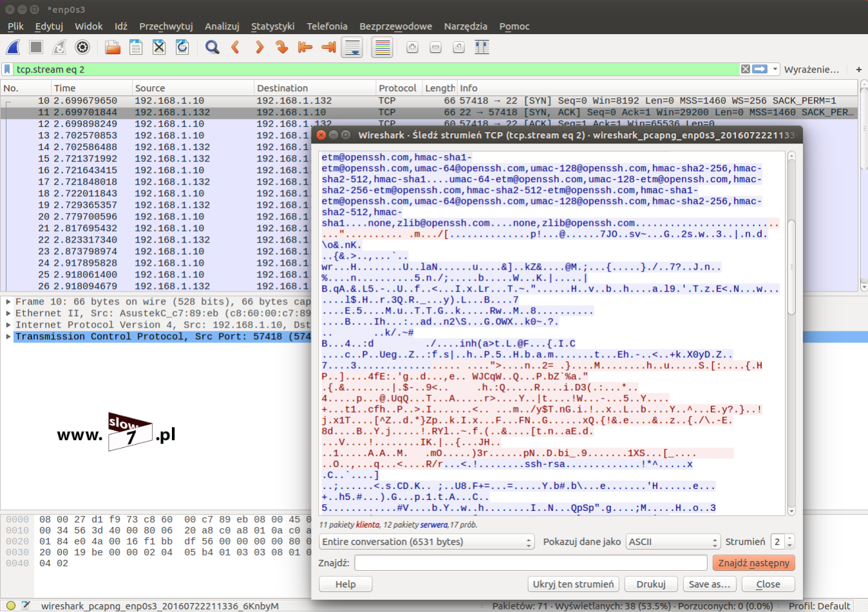Reset text to normal size icon
The image size is (868, 612).
coord(458,47)
